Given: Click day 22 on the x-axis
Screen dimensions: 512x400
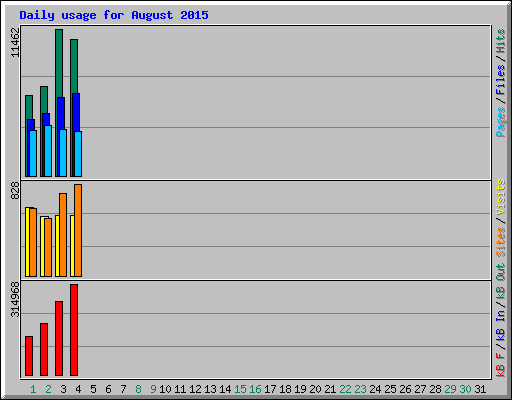Looking at the screenshot, I should point(345,389).
